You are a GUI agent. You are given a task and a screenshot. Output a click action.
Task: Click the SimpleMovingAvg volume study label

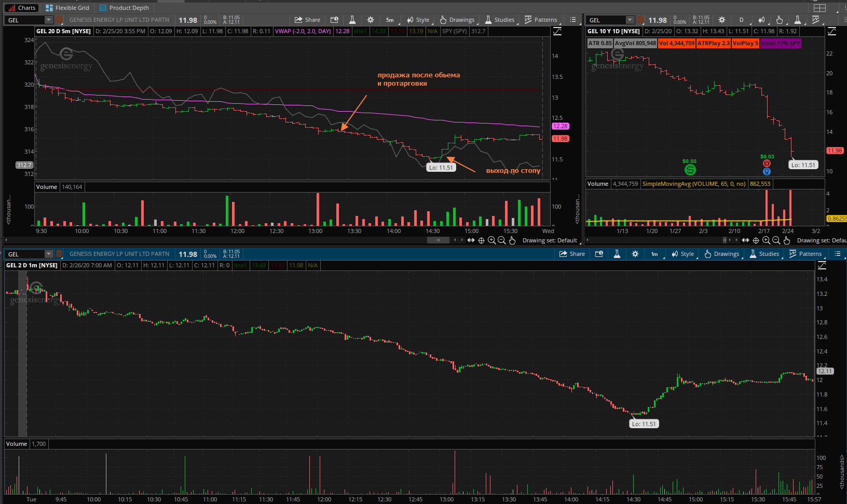pyautogui.click(x=694, y=184)
